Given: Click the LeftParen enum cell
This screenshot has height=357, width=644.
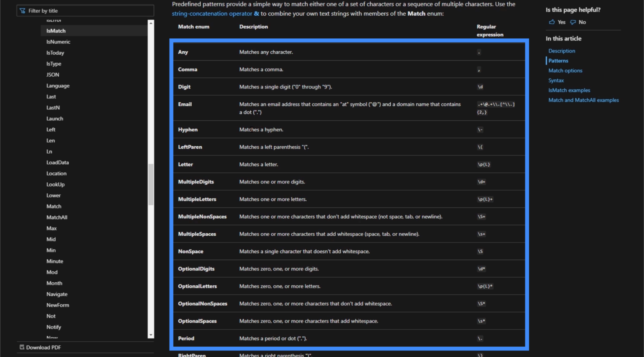Looking at the screenshot, I should click(190, 147).
